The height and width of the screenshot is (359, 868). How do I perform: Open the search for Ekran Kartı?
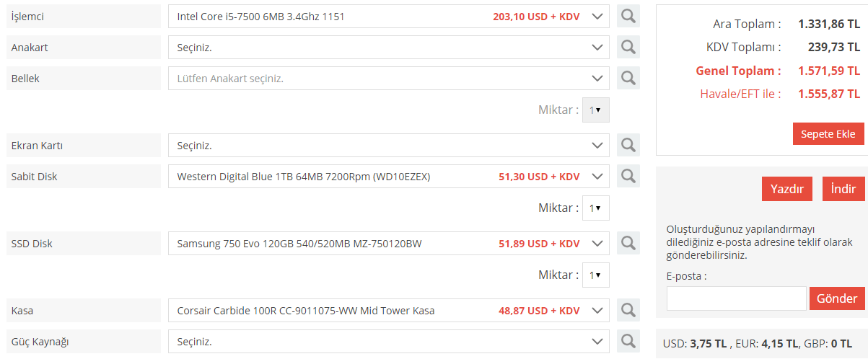[628, 146]
